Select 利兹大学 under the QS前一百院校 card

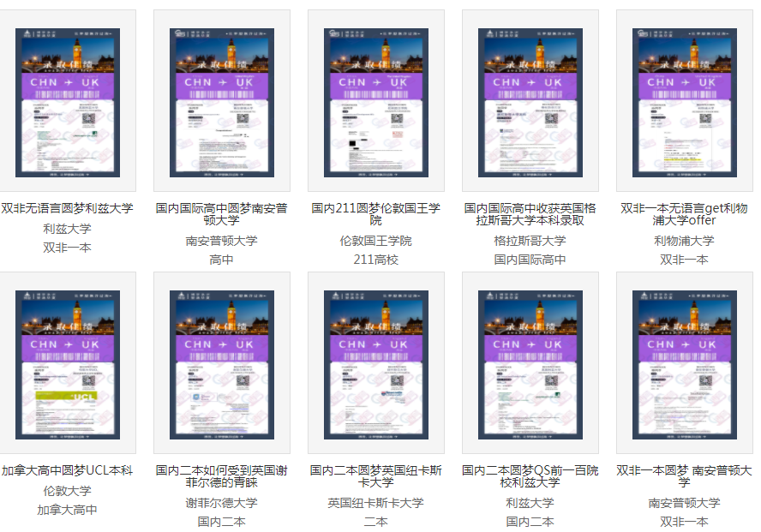tap(530, 504)
